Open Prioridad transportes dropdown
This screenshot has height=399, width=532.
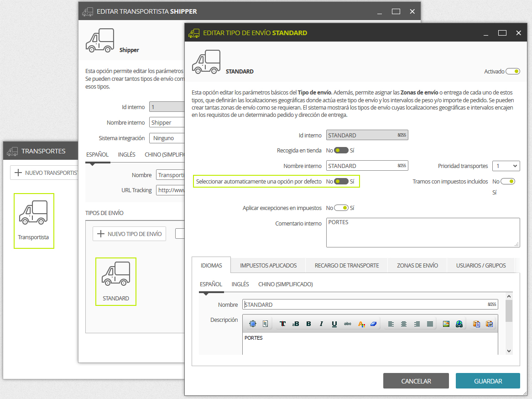click(x=506, y=166)
